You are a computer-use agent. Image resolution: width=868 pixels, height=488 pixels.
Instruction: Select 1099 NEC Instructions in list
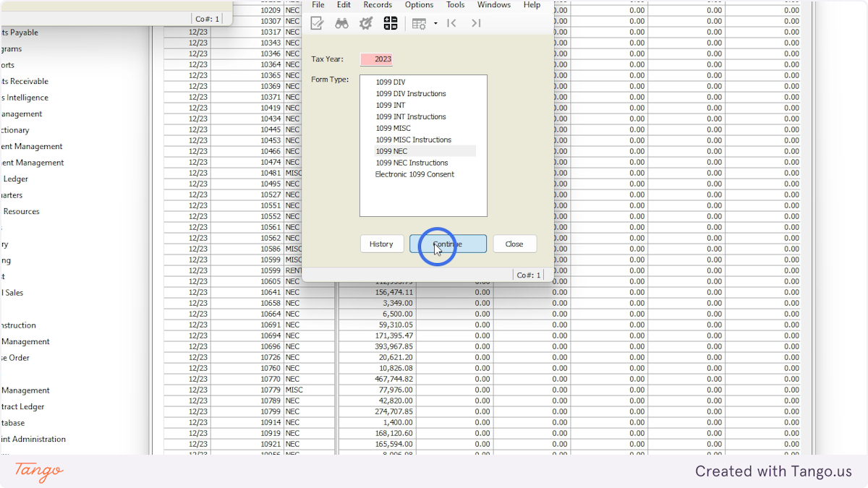click(x=412, y=163)
